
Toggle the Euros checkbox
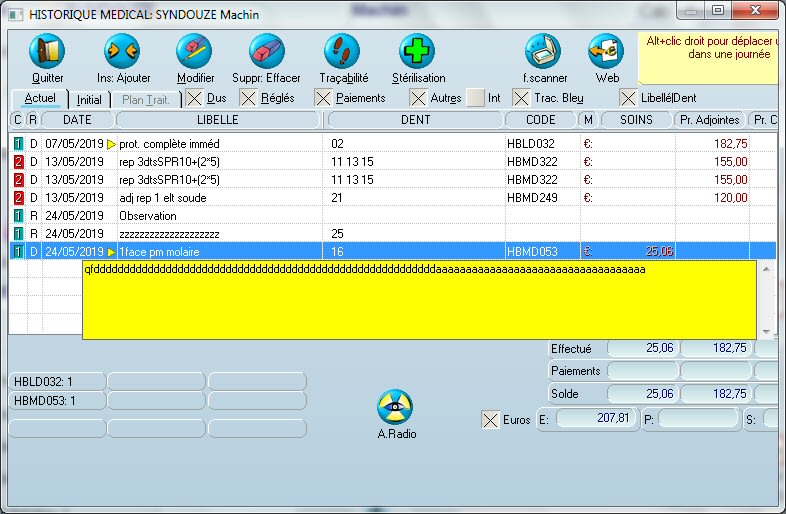pyautogui.click(x=490, y=419)
